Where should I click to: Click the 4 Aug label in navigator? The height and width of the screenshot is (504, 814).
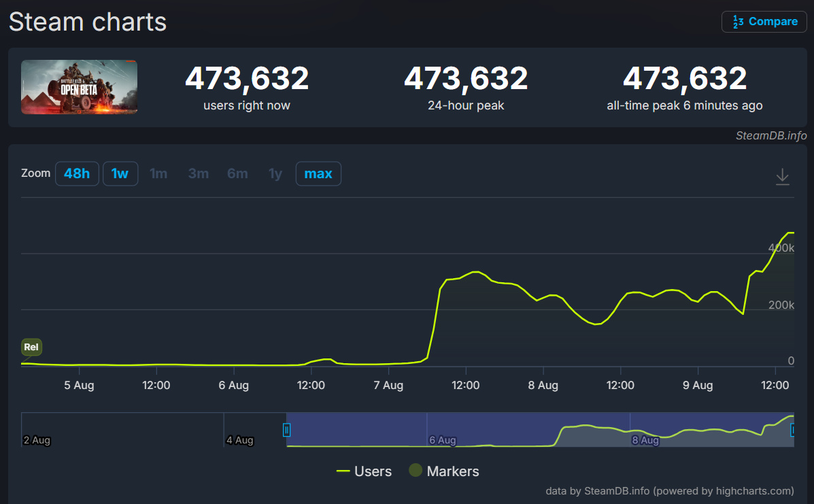(240, 440)
